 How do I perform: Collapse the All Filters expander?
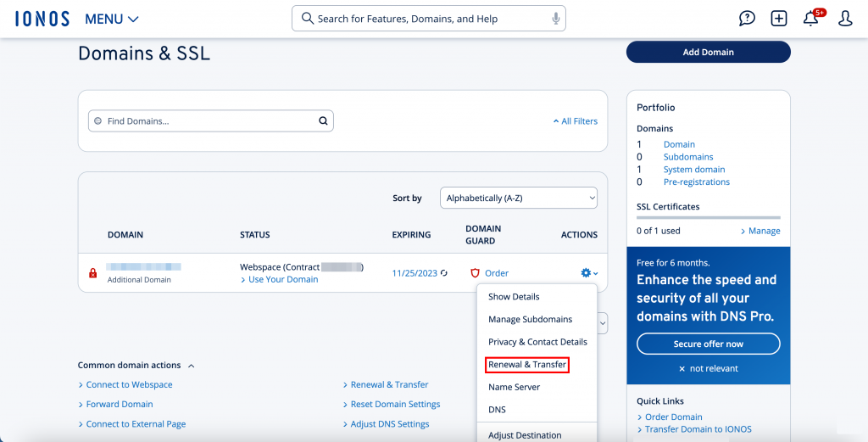[575, 121]
